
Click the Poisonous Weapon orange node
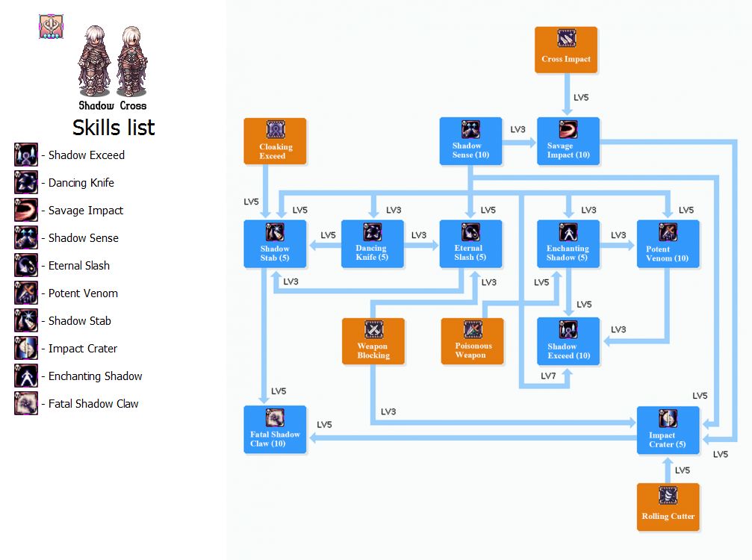(x=472, y=341)
